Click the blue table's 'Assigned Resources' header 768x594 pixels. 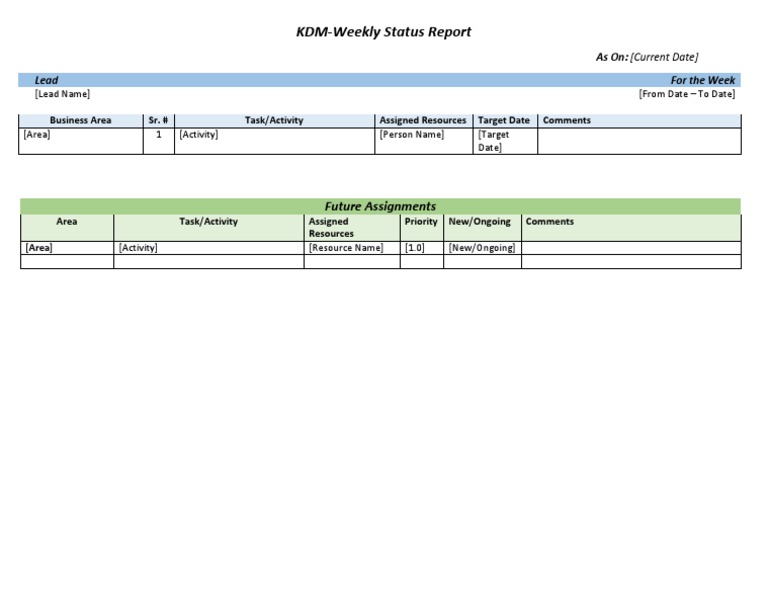tap(423, 120)
